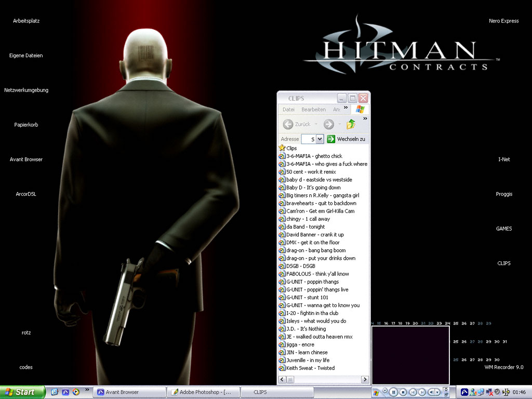This screenshot has width=532, height=399.
Task: Toggle video panel arrows on taskbar player
Action: coord(446,390)
